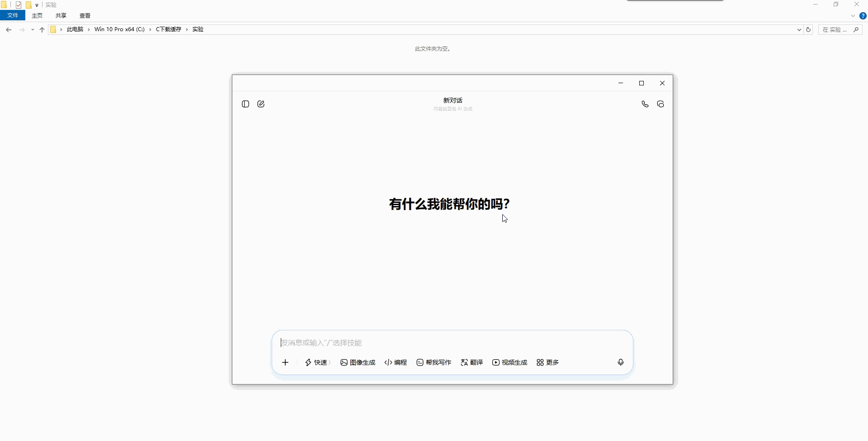This screenshot has width=868, height=441.
Task: Open the chat bubble icon at top right
Action: click(x=660, y=104)
